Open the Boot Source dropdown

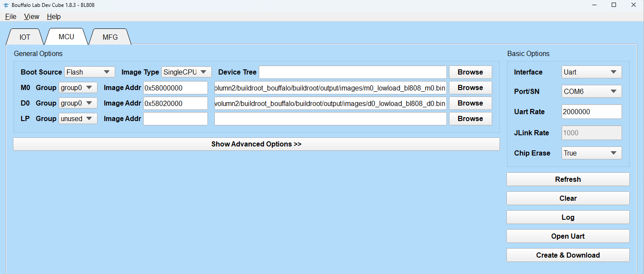coord(90,72)
